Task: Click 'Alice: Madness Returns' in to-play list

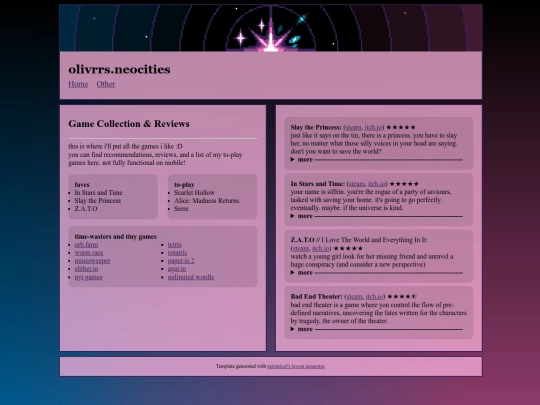Action: click(207, 200)
